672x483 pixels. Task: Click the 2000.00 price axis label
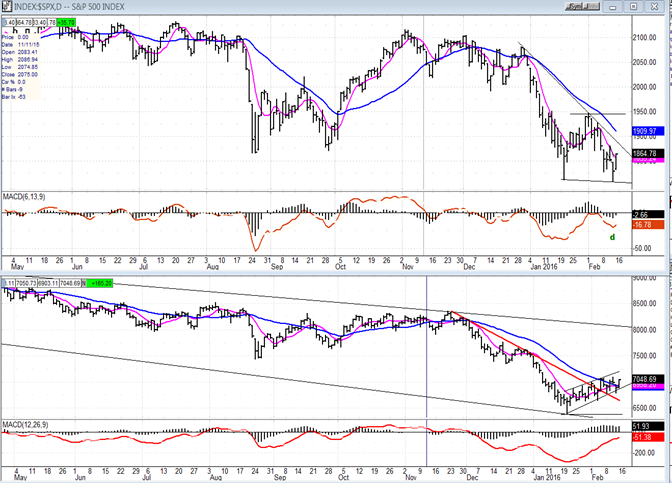click(x=645, y=87)
